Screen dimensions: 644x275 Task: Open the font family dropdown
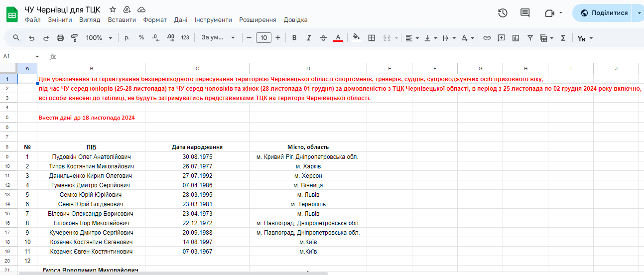click(218, 38)
